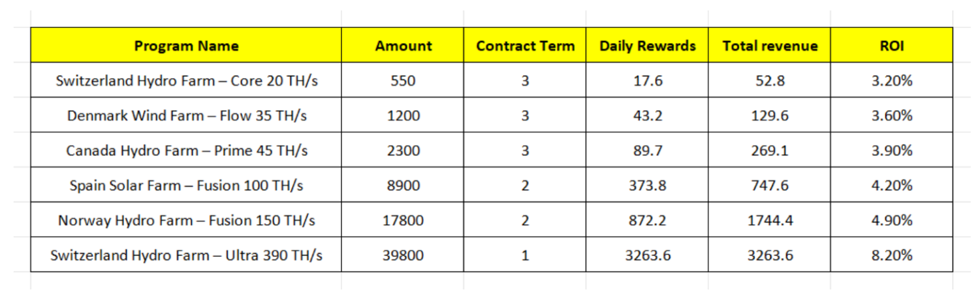The width and height of the screenshot is (980, 296).
Task: Click the Spain Solar Farm Fusion 100 TH/s cell
Action: pyautogui.click(x=186, y=186)
